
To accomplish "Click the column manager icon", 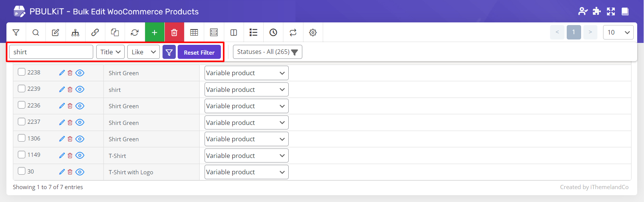I will (234, 33).
